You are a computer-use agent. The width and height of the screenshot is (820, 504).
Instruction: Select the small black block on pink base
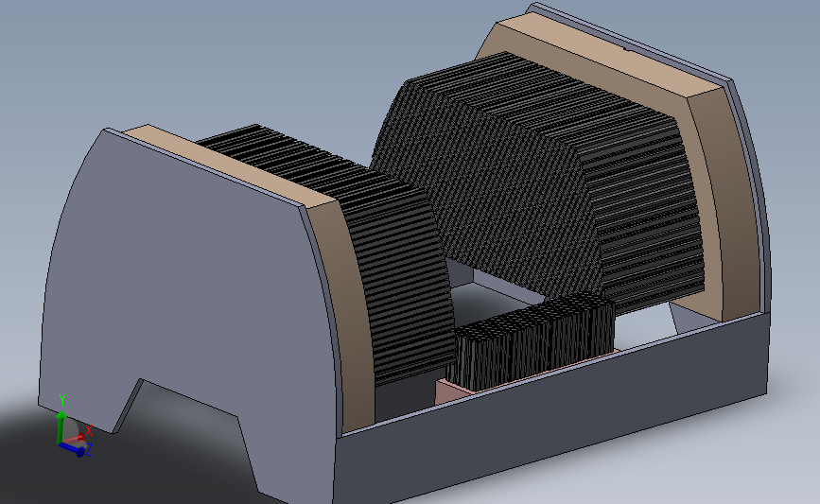[533, 339]
